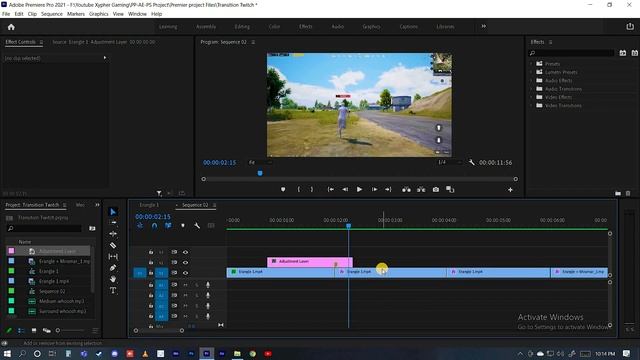The height and width of the screenshot is (360, 640).
Task: Switch Project panel to List view
Action: click(x=21, y=330)
